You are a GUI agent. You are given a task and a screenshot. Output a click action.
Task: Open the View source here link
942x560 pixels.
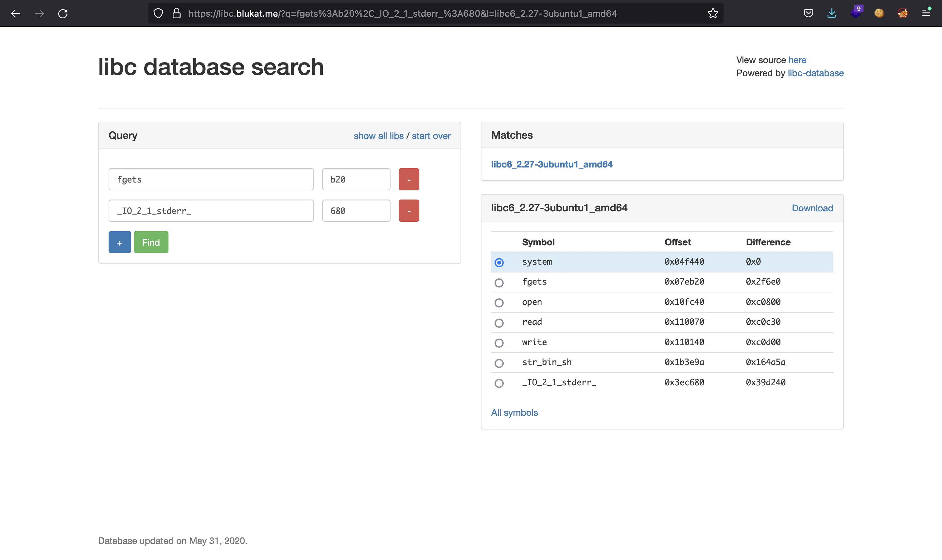point(797,60)
